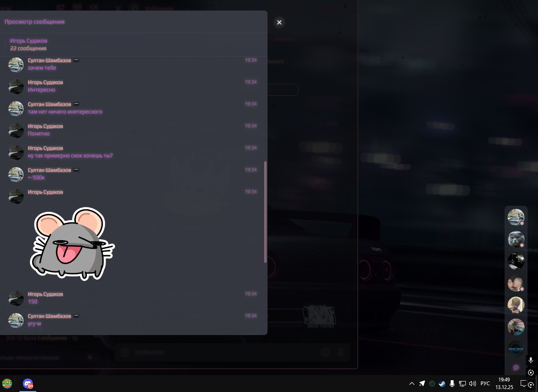The height and width of the screenshot is (392, 538).
Task: Open the Windows notification center
Action: point(523,384)
